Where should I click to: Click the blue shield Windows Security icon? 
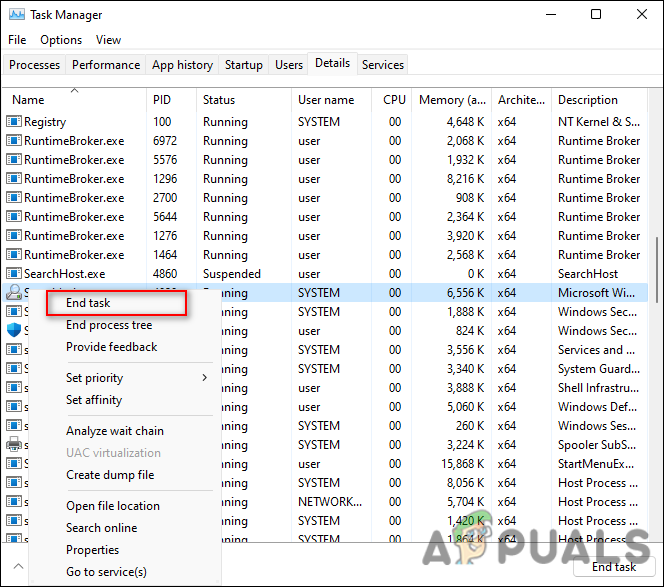(14, 330)
